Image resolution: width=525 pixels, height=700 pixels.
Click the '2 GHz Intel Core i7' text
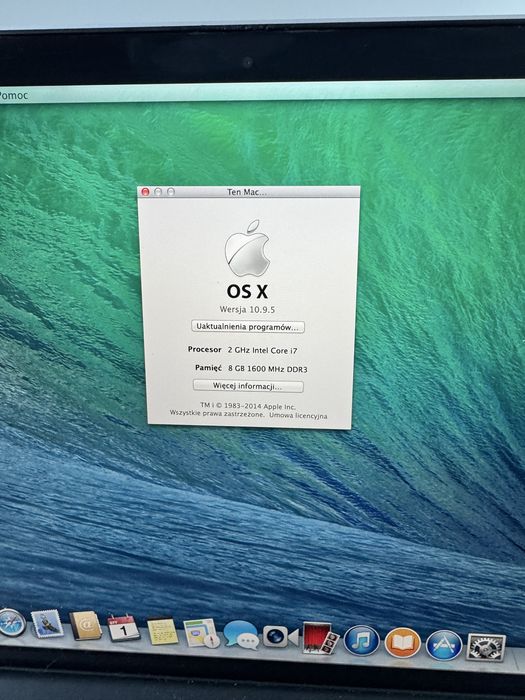pos(262,350)
